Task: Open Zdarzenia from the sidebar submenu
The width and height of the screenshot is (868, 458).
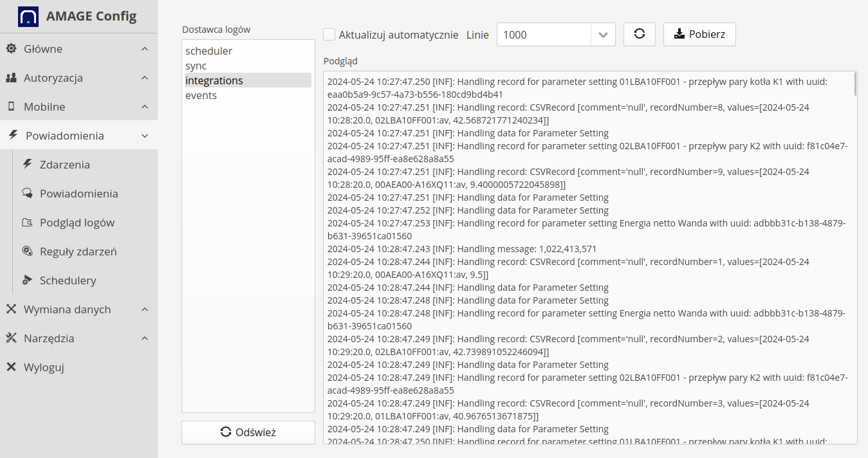Action: pos(64,165)
